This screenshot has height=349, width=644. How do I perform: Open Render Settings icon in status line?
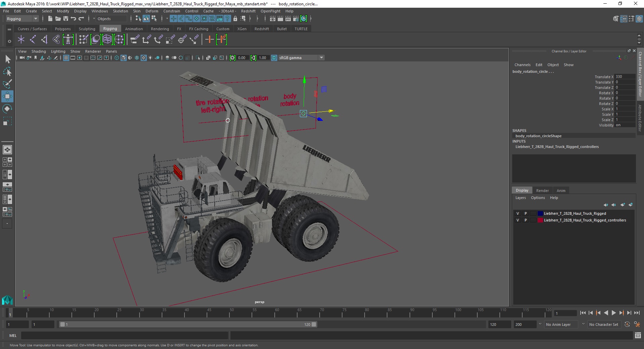(x=296, y=19)
